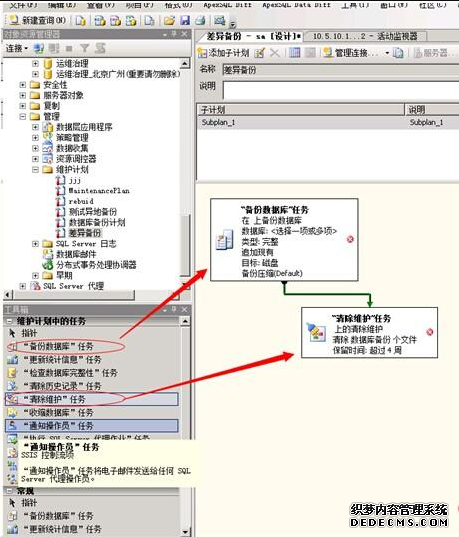Click the save disk icon in the toolbar
This screenshot has width=459, height=537.
tap(185, 21)
